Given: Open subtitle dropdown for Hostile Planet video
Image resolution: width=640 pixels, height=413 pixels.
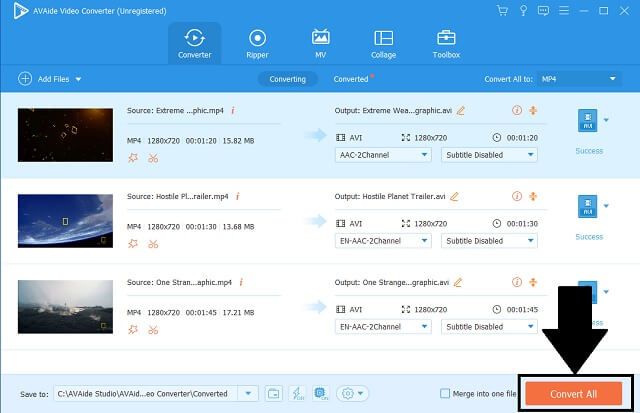Looking at the screenshot, I should click(489, 241).
